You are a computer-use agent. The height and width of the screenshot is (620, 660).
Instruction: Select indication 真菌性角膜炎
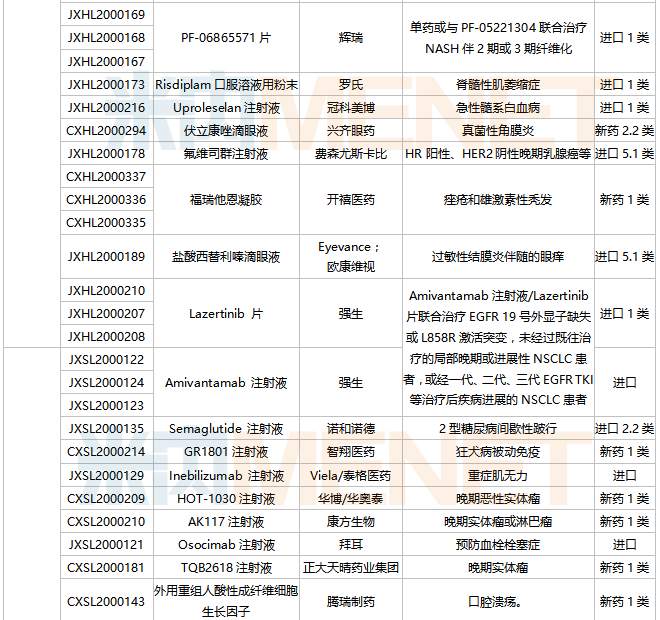coord(498,131)
